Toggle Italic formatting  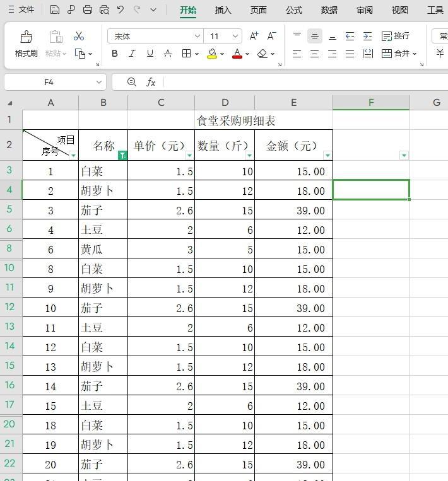pyautogui.click(x=132, y=54)
